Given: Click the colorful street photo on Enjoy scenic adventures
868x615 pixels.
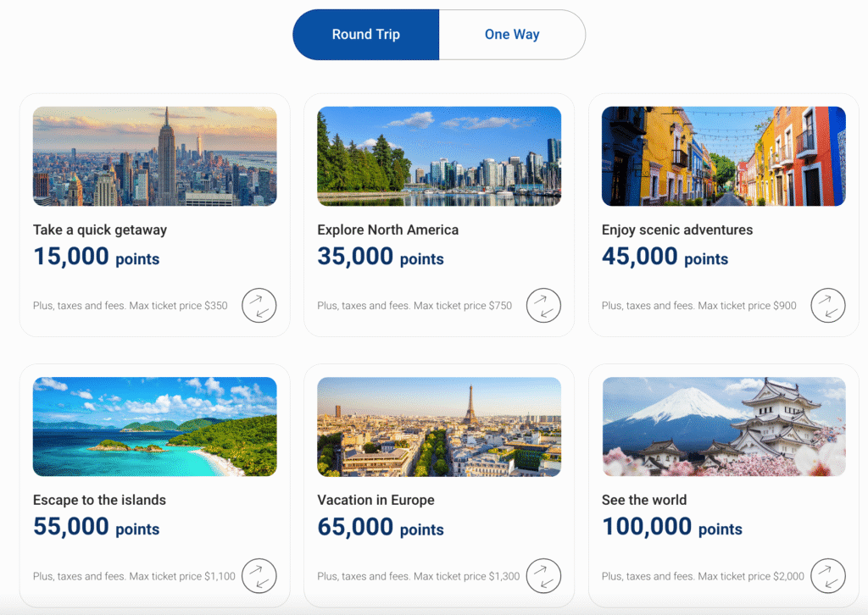Looking at the screenshot, I should point(723,156).
